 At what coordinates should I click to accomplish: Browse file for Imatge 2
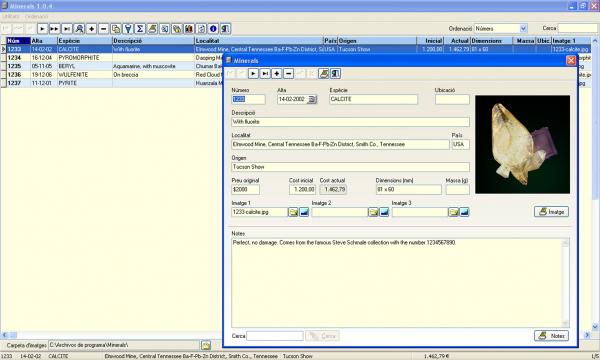coord(373,212)
